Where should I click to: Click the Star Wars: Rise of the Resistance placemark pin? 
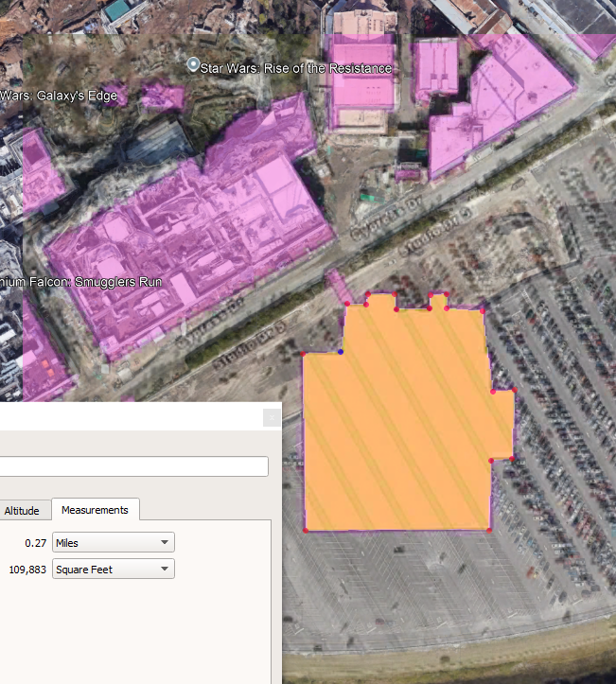pos(194,64)
